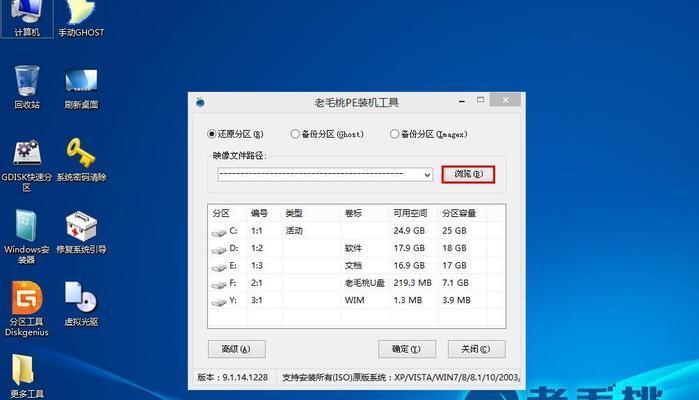
Task: Open the 计算机 desktop icon
Action: pyautogui.click(x=27, y=18)
